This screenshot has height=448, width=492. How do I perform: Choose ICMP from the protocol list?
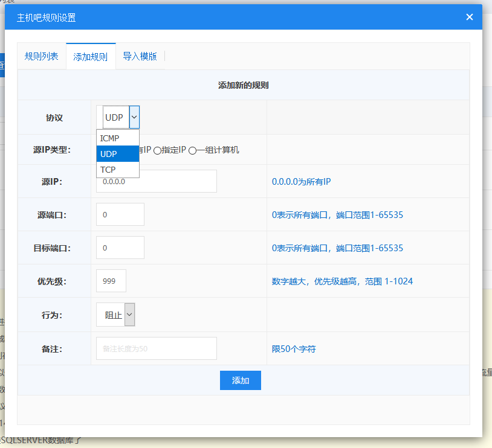click(117, 138)
